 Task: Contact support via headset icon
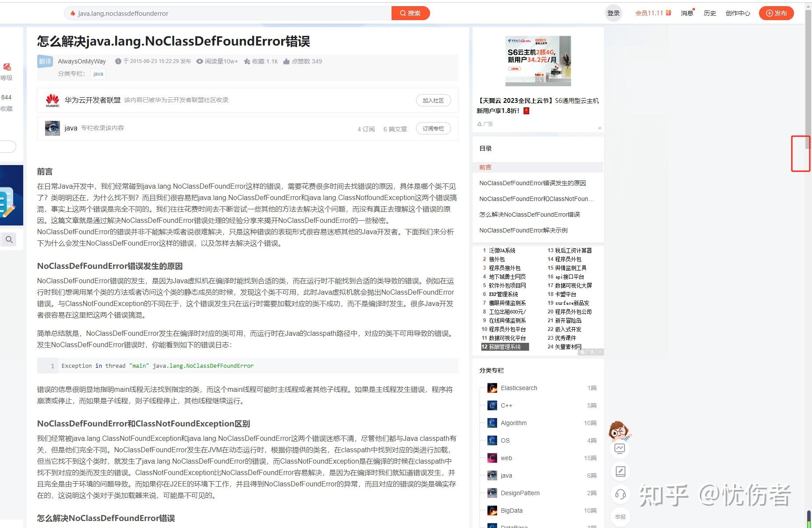tap(620, 494)
